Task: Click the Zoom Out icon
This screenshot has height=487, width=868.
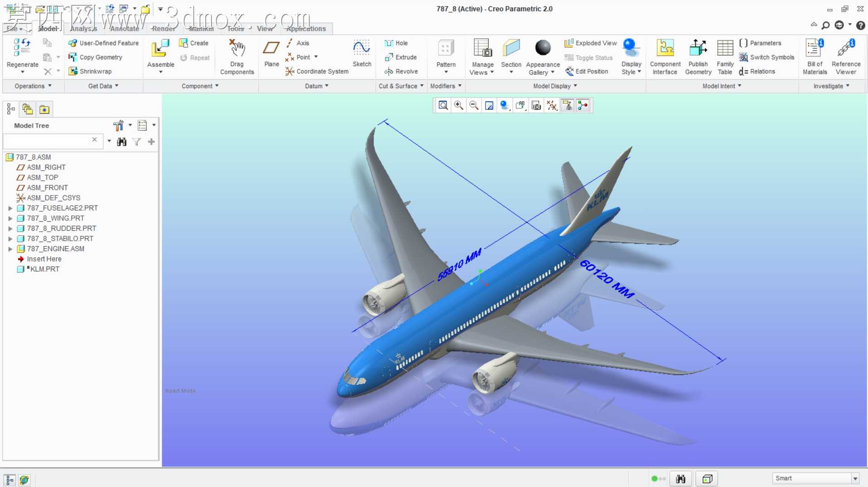Action: [474, 105]
